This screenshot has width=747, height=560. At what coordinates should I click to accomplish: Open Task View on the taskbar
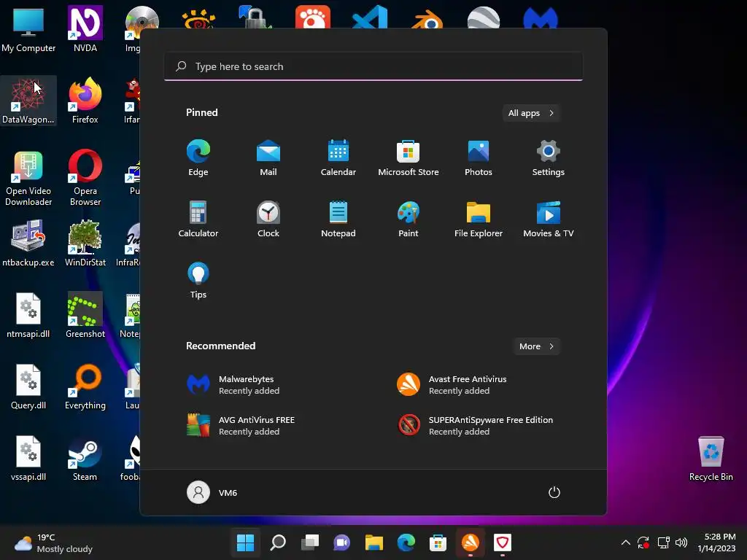click(309, 542)
